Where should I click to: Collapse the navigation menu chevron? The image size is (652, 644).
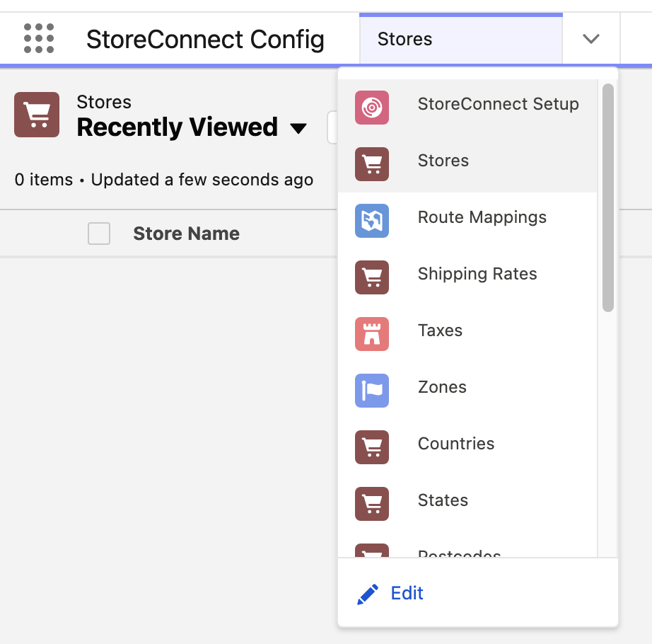(591, 39)
